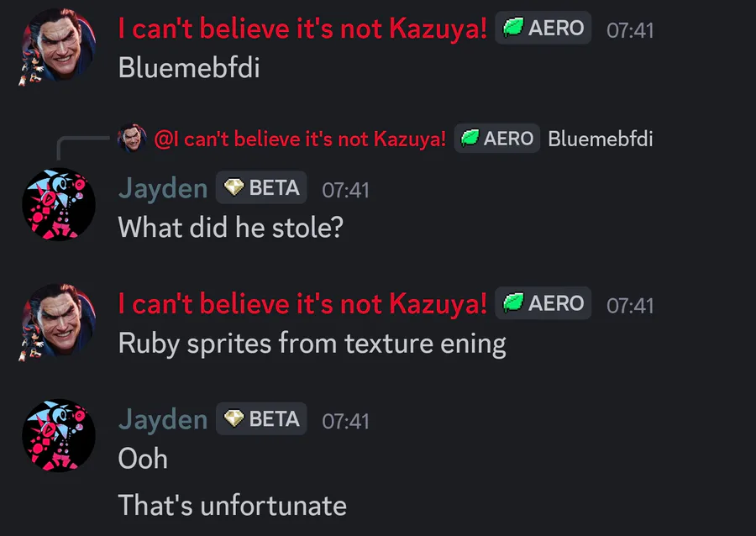This screenshot has height=536, width=756.
Task: Click Jayden's username above the "Ooh" message
Action: click(163, 418)
